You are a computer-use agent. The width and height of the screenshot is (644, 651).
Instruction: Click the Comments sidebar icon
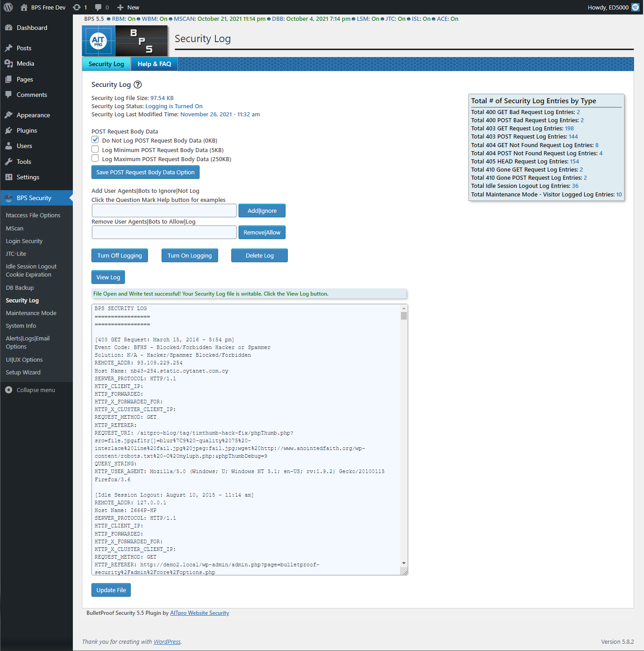tap(9, 95)
